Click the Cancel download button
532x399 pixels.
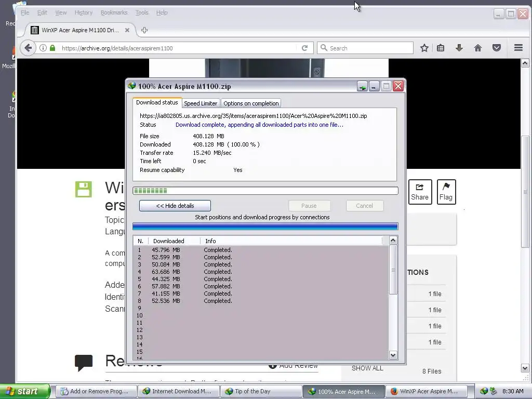[x=364, y=206]
